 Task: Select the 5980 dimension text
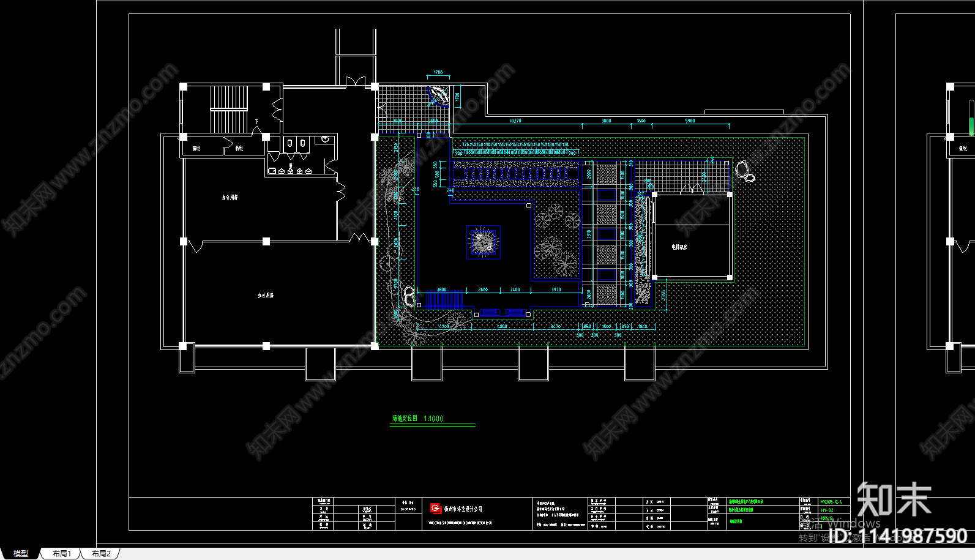pyautogui.click(x=690, y=121)
